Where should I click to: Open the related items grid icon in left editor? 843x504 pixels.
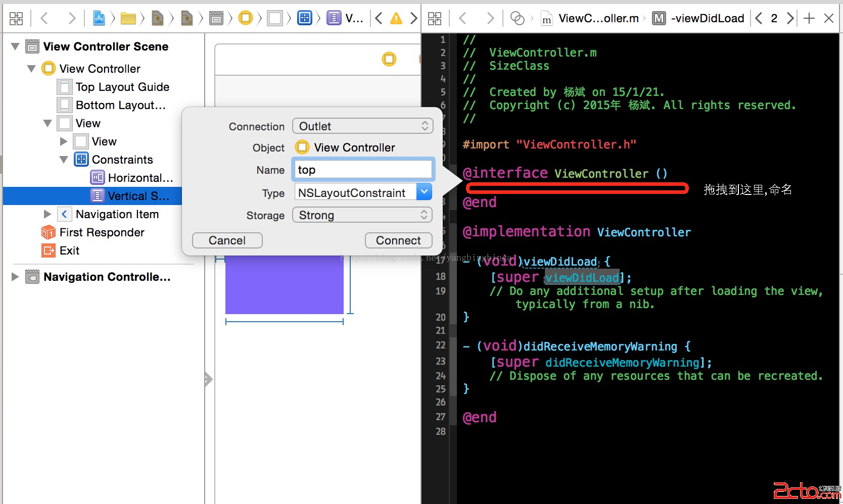pos(16,19)
